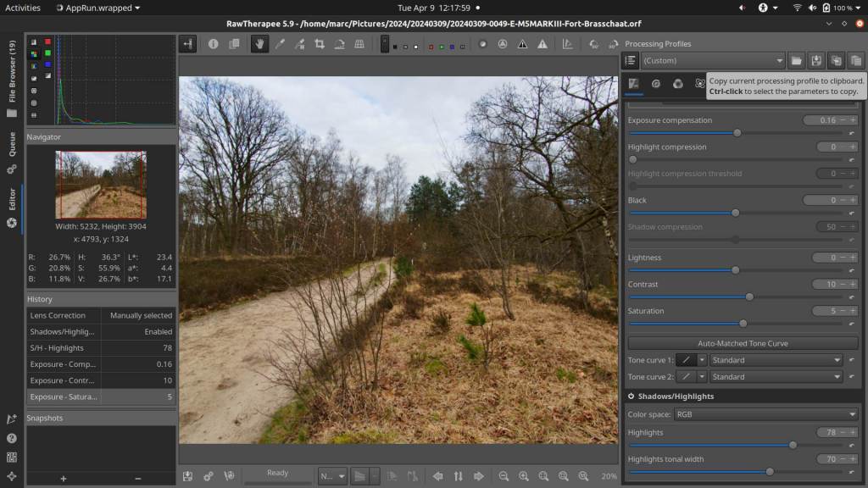Open Tone curve 2 mode dropdown (Standard)

pyautogui.click(x=776, y=377)
